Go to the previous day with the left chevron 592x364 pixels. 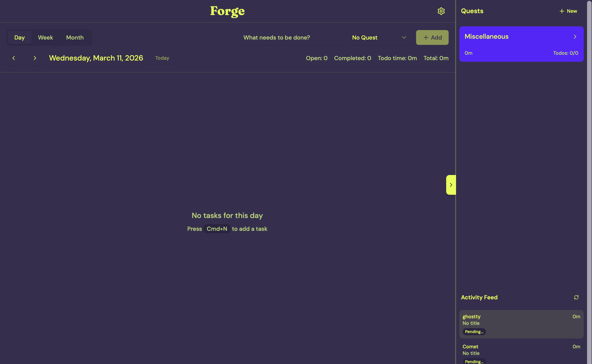coord(13,58)
